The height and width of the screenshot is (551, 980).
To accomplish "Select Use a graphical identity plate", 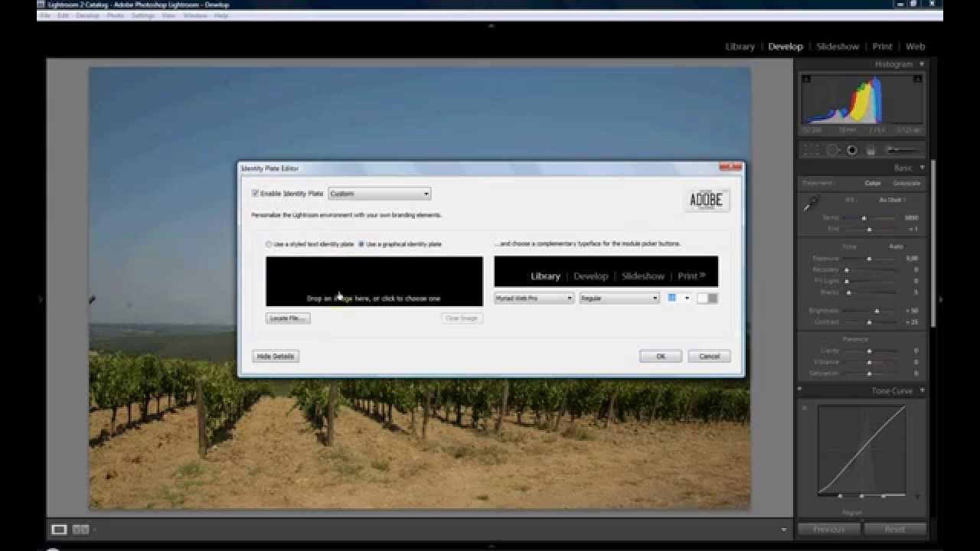I will click(361, 244).
